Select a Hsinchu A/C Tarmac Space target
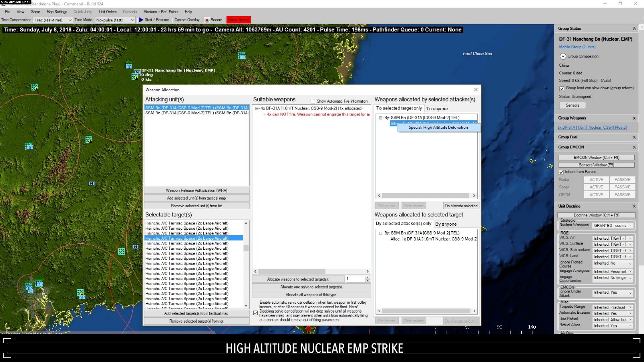This screenshot has height=362, width=644. [187, 238]
